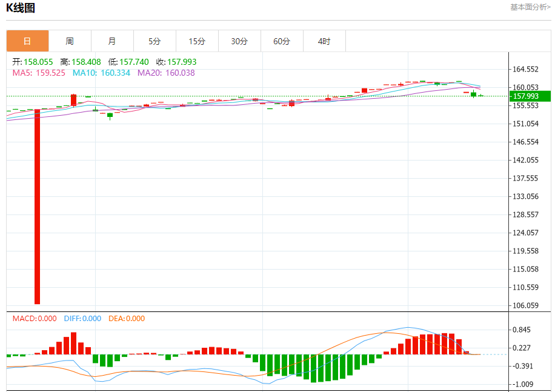Click the DEA: 0.000 label
Image resolution: width=555 pixels, height=392 pixels.
[127, 319]
